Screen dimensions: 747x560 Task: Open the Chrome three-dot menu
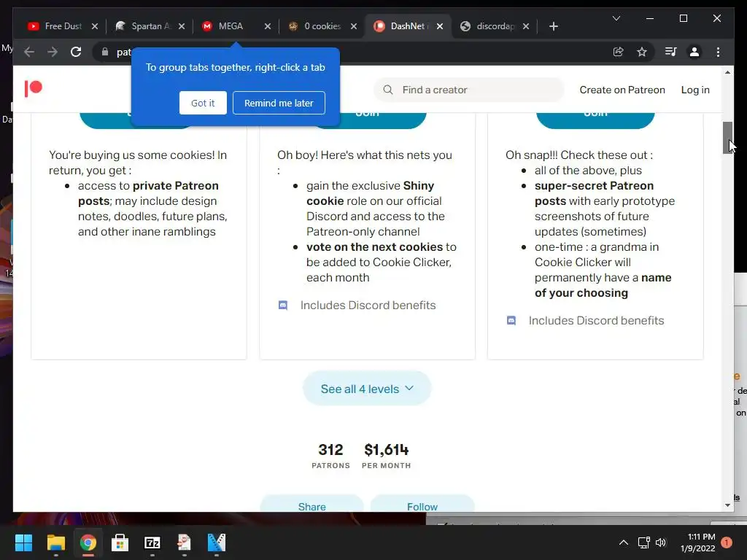(x=718, y=52)
